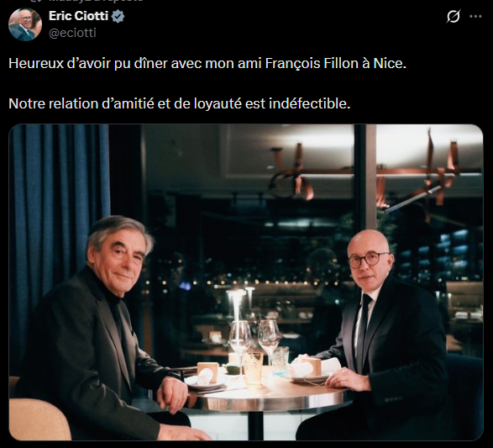The height and width of the screenshot is (448, 493).
Task: Open the @eciotti handle link
Action: tap(72, 33)
